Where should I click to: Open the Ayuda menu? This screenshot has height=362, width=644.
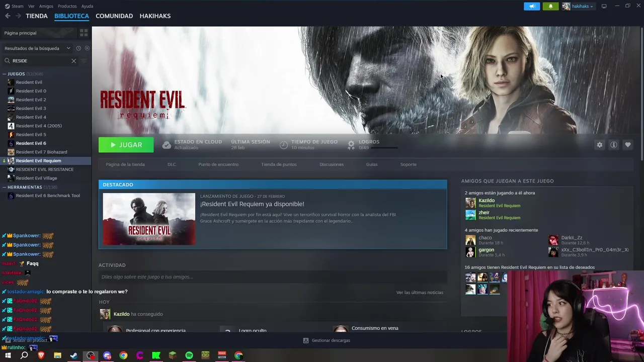[87, 6]
